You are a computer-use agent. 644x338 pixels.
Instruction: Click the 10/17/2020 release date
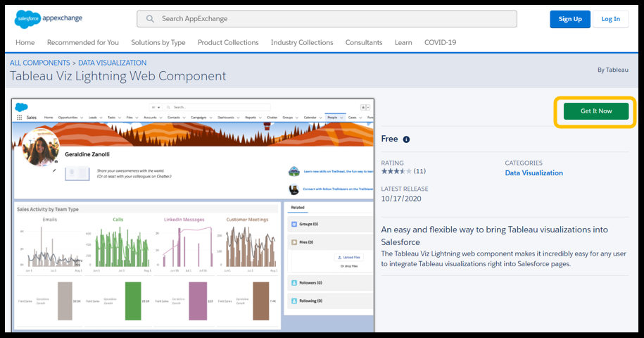(401, 199)
